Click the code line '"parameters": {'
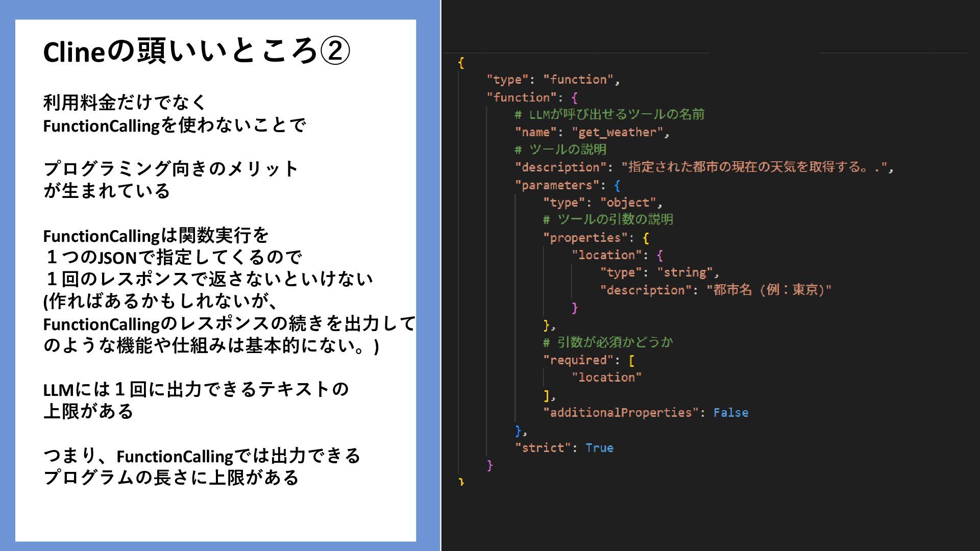This screenshot has height=551, width=980. coord(568,185)
